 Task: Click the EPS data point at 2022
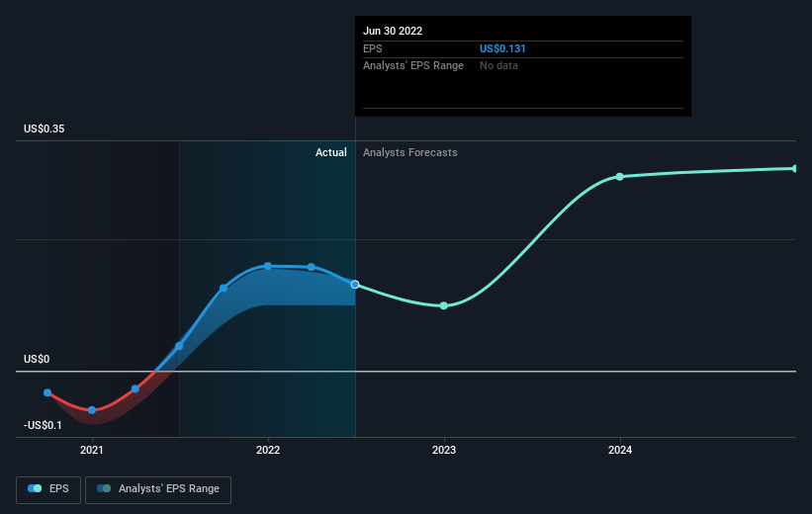point(268,266)
